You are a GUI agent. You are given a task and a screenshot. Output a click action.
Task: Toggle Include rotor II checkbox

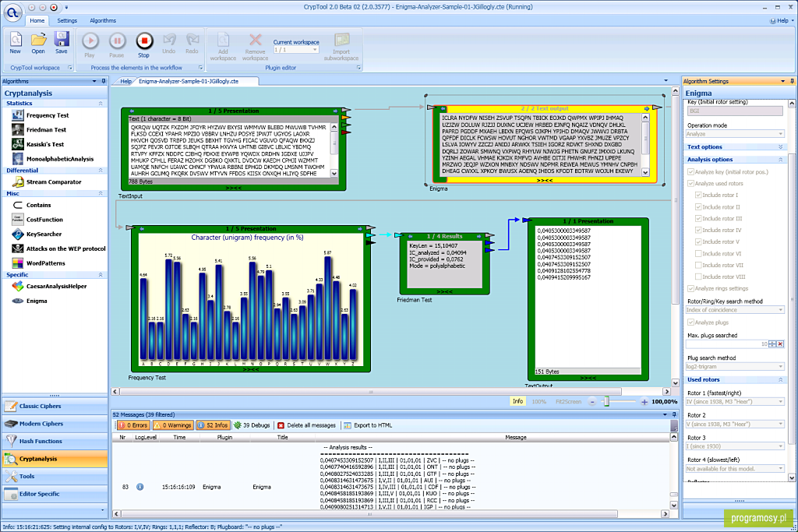pyautogui.click(x=698, y=207)
